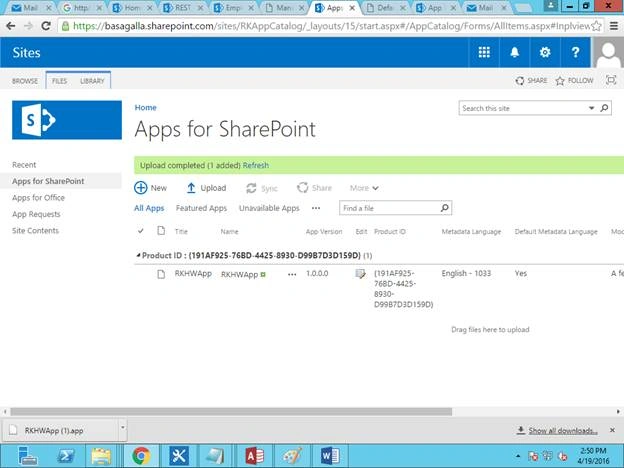
Task: Show hidden system tray icons
Action: (518, 456)
